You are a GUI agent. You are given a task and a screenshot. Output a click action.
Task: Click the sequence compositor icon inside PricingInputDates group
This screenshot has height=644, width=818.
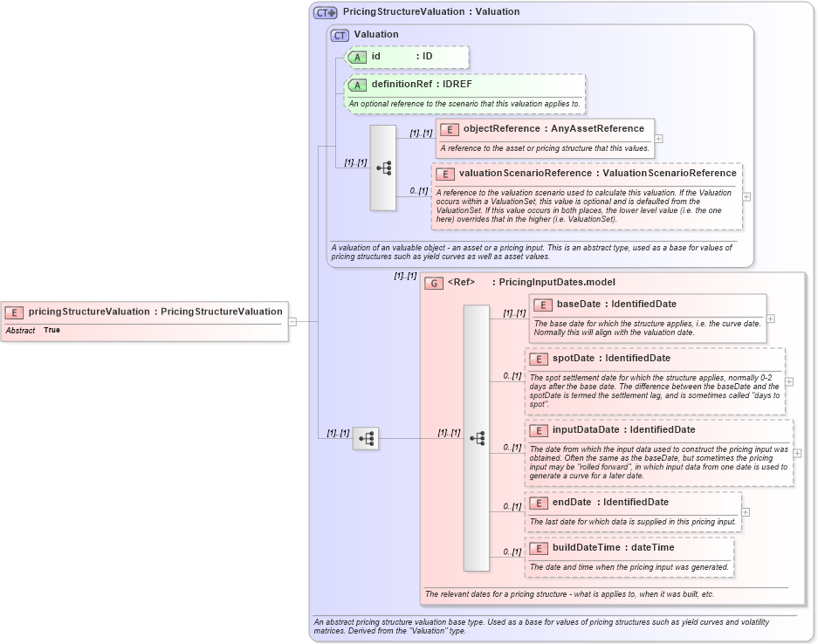point(478,439)
